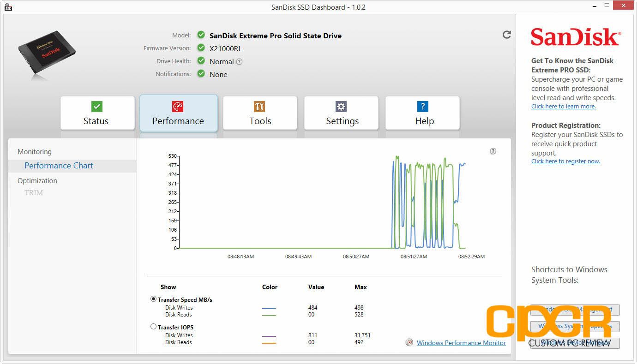Click the SanDisk logo
The width and height of the screenshot is (637, 364).
[x=576, y=37]
